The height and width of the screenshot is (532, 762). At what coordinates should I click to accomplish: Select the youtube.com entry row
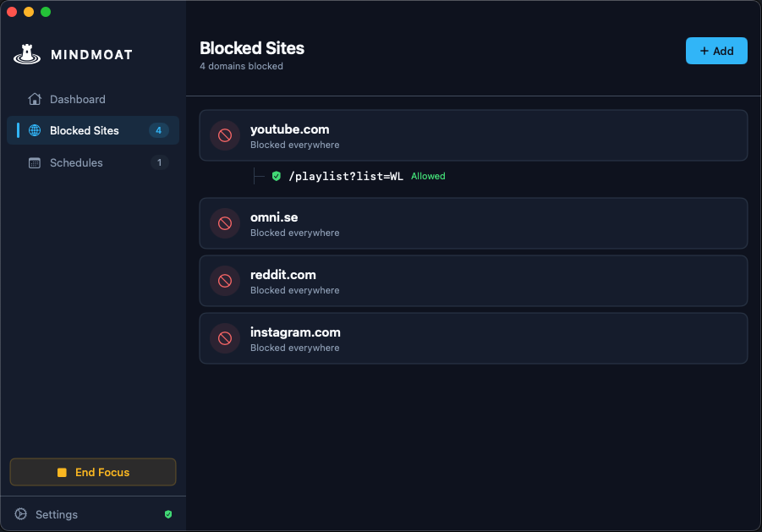click(474, 135)
